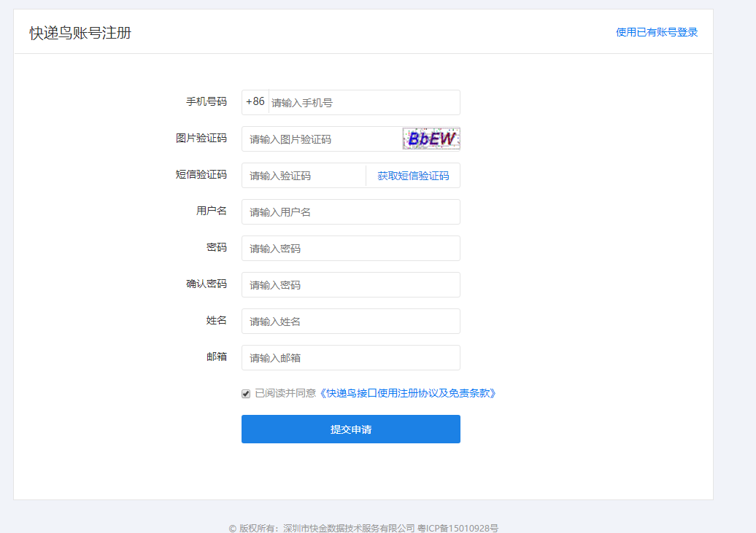Uncheck the 已阅读并同意 agreement checkbox

246,394
